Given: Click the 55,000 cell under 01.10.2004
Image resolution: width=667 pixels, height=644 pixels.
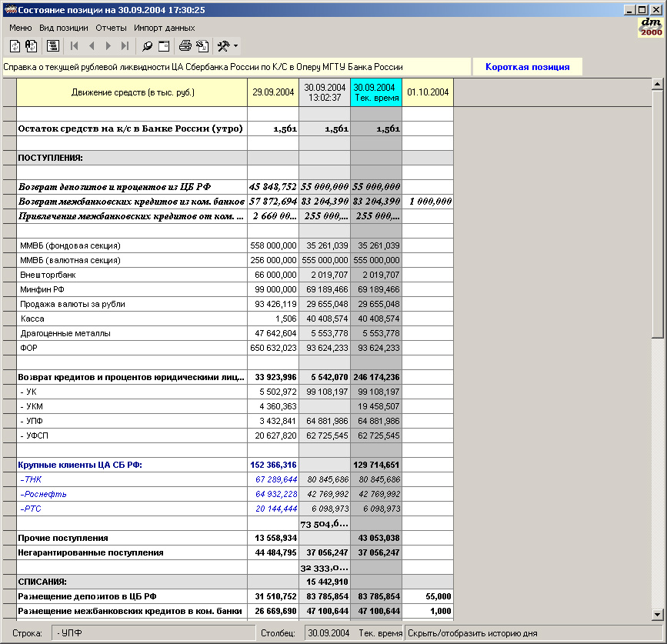Looking at the screenshot, I should [x=428, y=596].
